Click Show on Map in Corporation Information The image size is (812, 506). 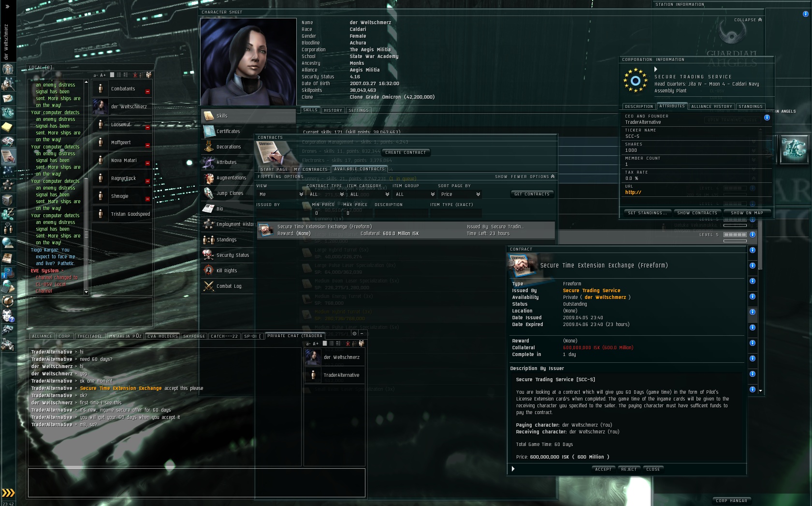coord(747,213)
